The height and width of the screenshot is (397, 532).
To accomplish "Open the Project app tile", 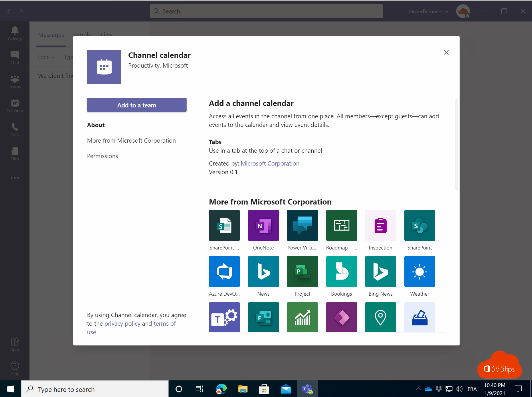I will (x=302, y=272).
